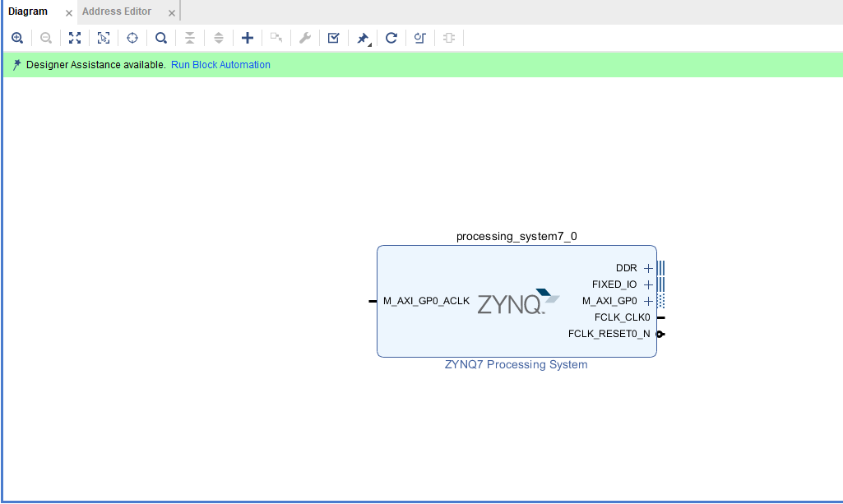Add IP using the plus icon
This screenshot has width=843, height=504.
pos(248,38)
